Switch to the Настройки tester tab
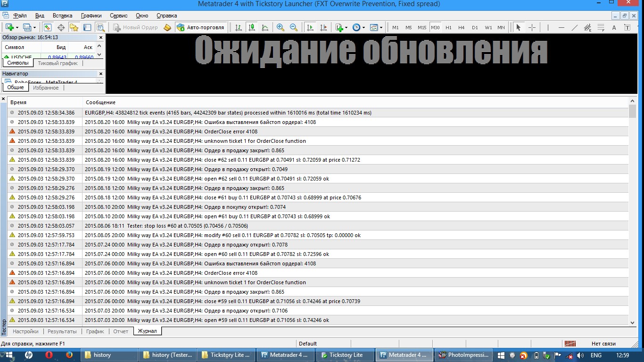Screen dimensions: 644x362 click(25, 331)
